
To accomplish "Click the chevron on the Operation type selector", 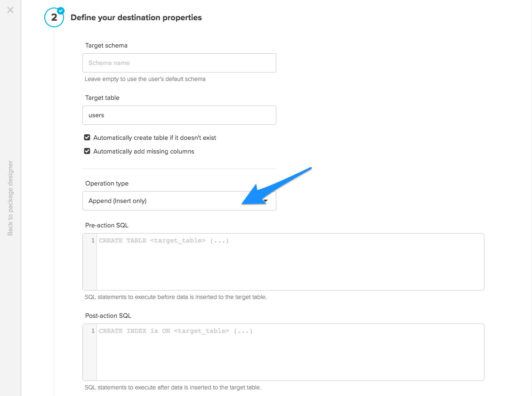I will (266, 201).
